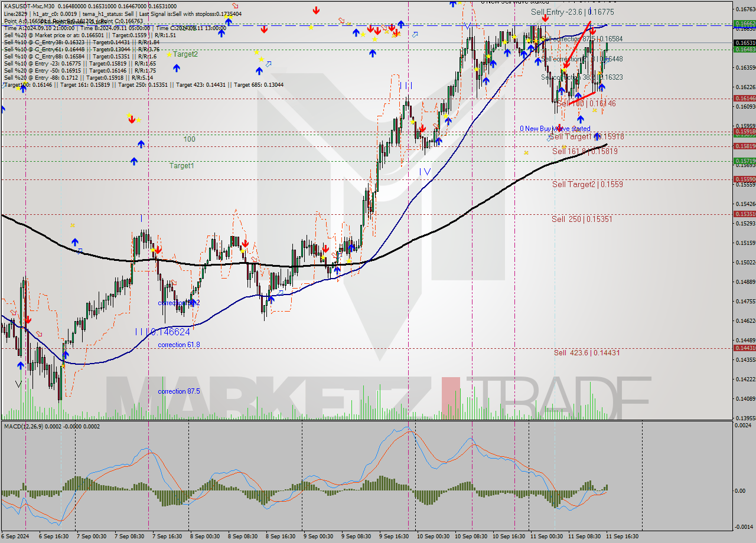Select the 'Sell 423.6 | 0.14431' label

tap(586, 353)
